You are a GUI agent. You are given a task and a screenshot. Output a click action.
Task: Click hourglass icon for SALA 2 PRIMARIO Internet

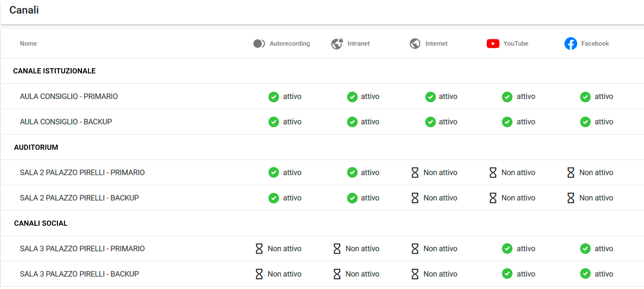(x=415, y=173)
